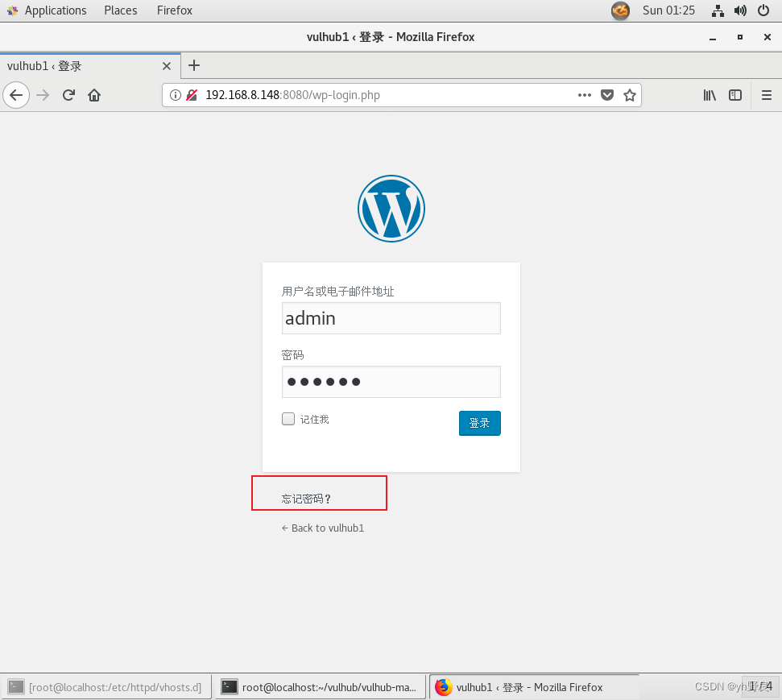Open page actions three-dot menu
Image resolution: width=782 pixels, height=700 pixels.
click(x=585, y=95)
